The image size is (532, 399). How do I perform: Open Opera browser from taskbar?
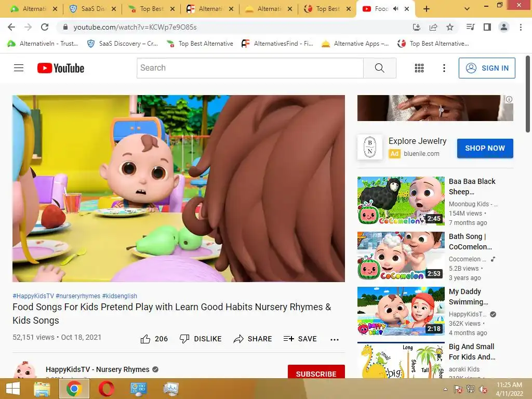(x=106, y=389)
